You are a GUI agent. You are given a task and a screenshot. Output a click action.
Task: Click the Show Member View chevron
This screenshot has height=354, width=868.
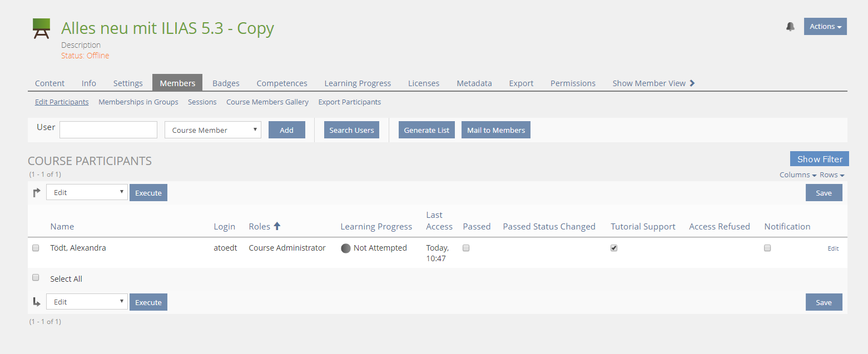click(692, 83)
